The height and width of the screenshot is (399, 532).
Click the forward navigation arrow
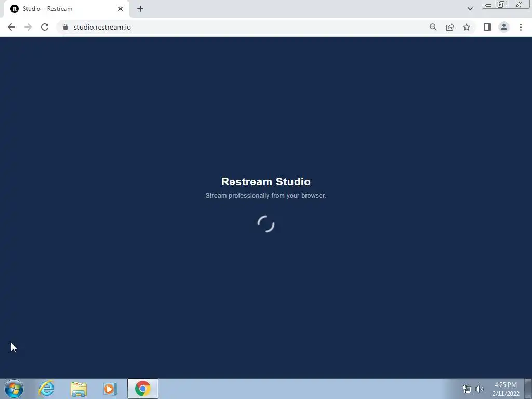28,27
